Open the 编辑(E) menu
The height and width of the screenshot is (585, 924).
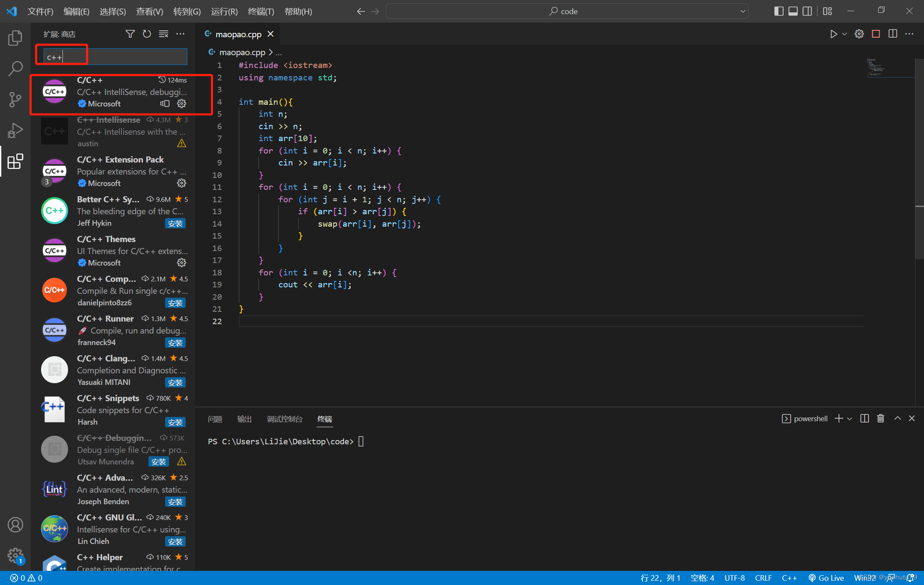pyautogui.click(x=77, y=11)
